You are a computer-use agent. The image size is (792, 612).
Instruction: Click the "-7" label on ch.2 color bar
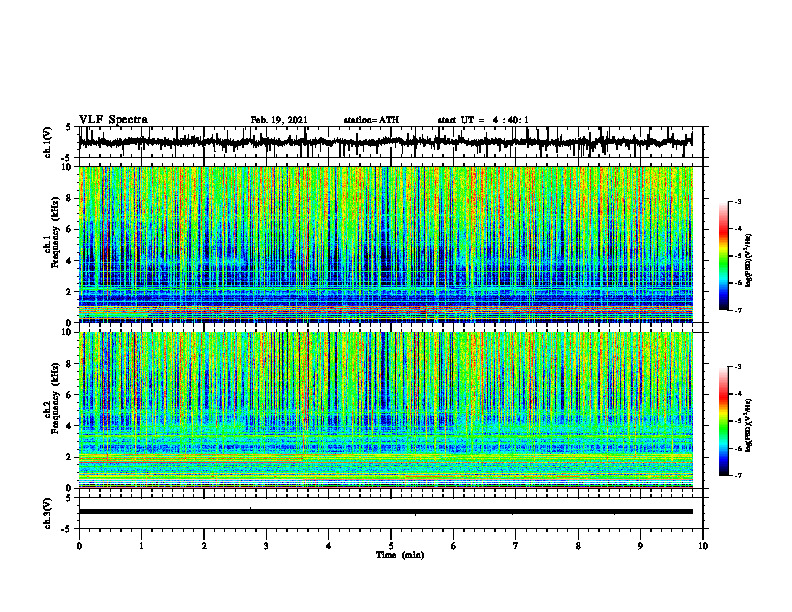coord(737,476)
